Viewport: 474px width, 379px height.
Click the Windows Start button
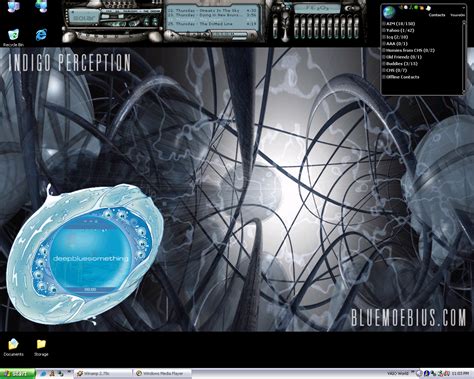[18, 374]
